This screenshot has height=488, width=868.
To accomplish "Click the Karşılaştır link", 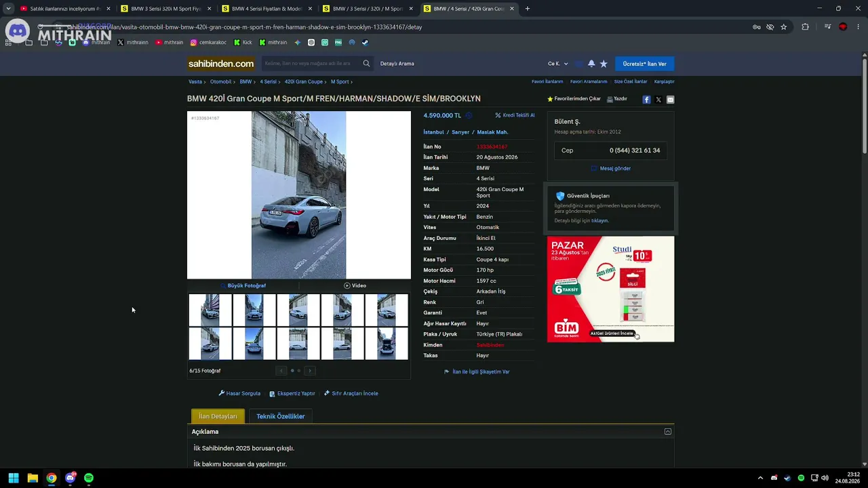I will point(664,81).
